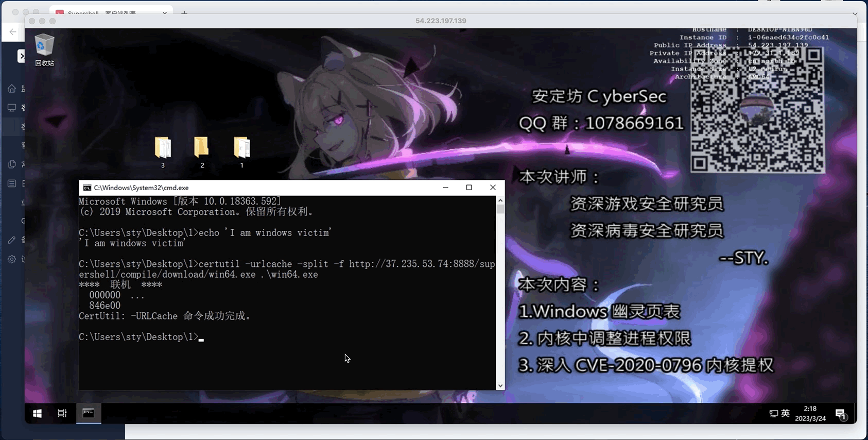868x440 pixels.
Task: Click the cmd vertical scrollbar thumb
Action: [x=500, y=209]
